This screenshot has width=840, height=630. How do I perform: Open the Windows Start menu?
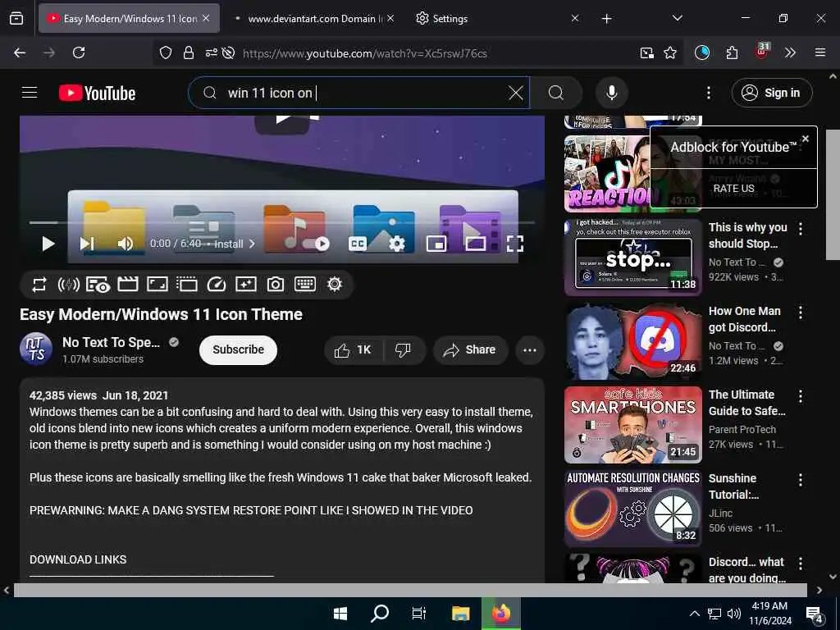point(340,614)
